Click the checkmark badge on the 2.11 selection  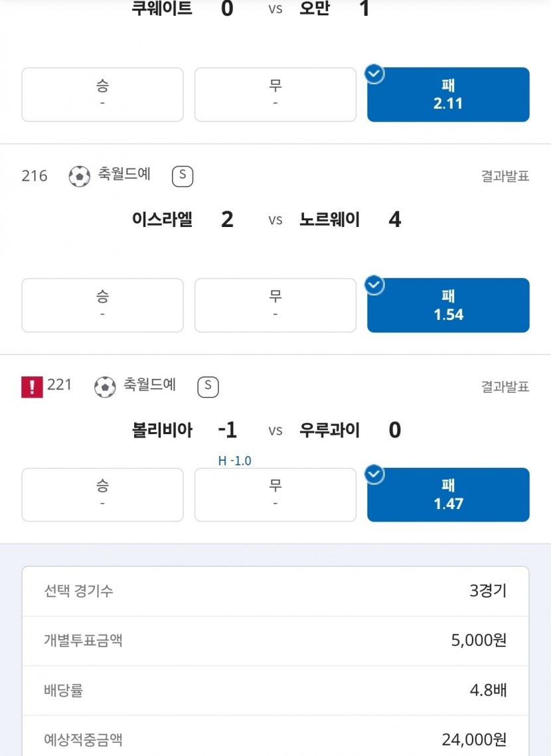(374, 74)
